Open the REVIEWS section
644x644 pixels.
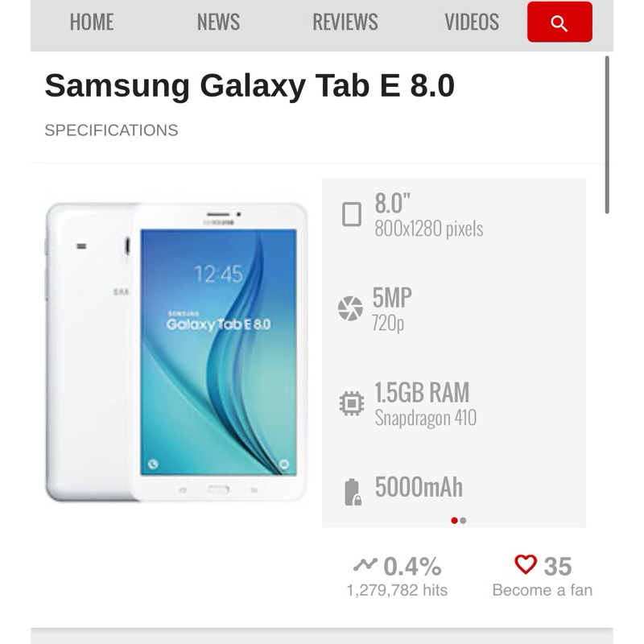click(x=345, y=22)
